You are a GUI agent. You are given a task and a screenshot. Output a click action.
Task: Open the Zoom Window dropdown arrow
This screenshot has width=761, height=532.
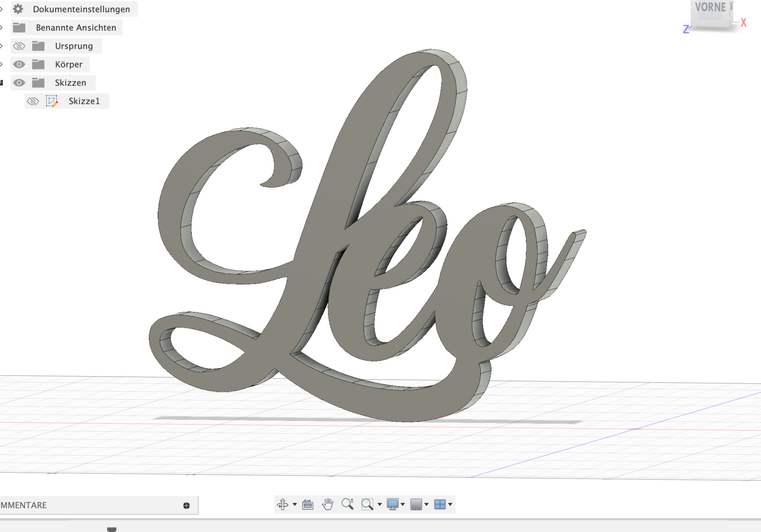tap(380, 504)
